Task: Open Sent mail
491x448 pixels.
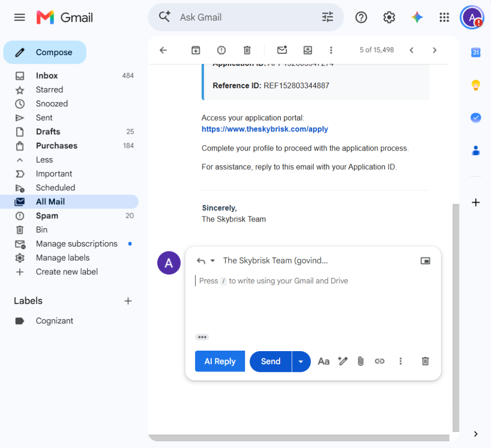Action: 69,118
